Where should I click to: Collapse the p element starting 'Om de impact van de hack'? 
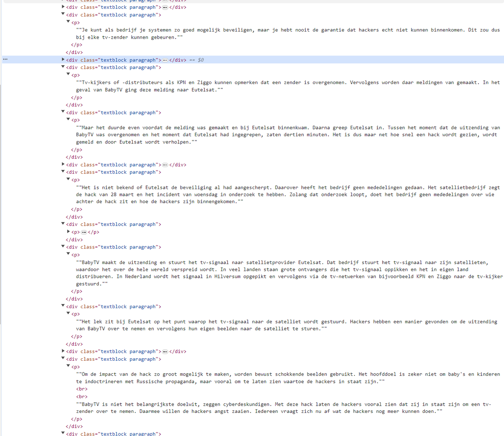(68, 366)
